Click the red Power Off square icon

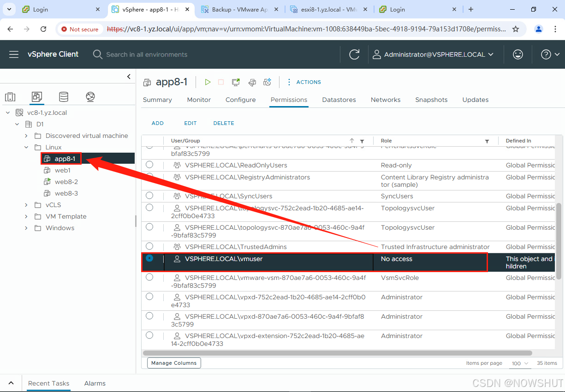click(x=221, y=82)
